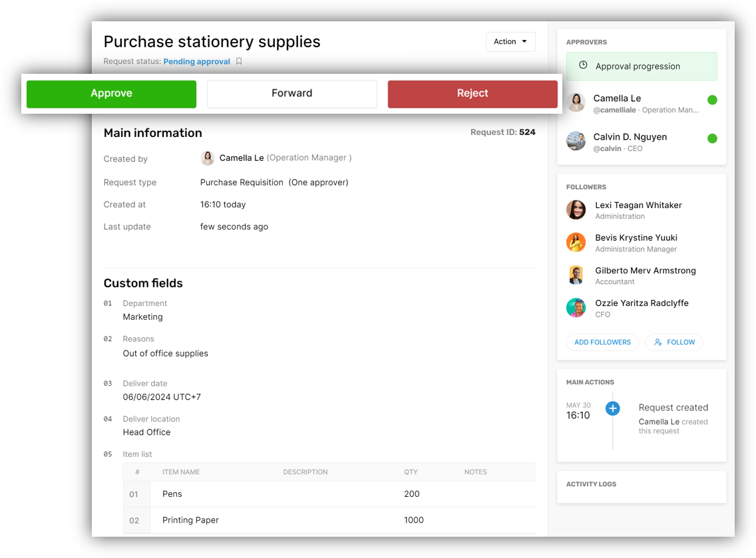
Task: Click Bevis Krystine Yuuki's avatar
Action: coord(576,242)
